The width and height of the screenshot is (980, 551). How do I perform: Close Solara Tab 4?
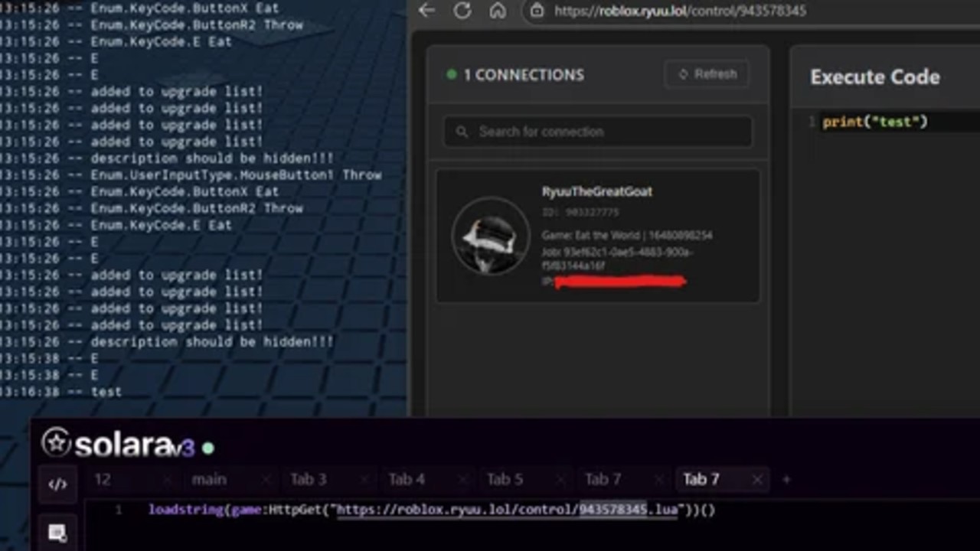[462, 480]
